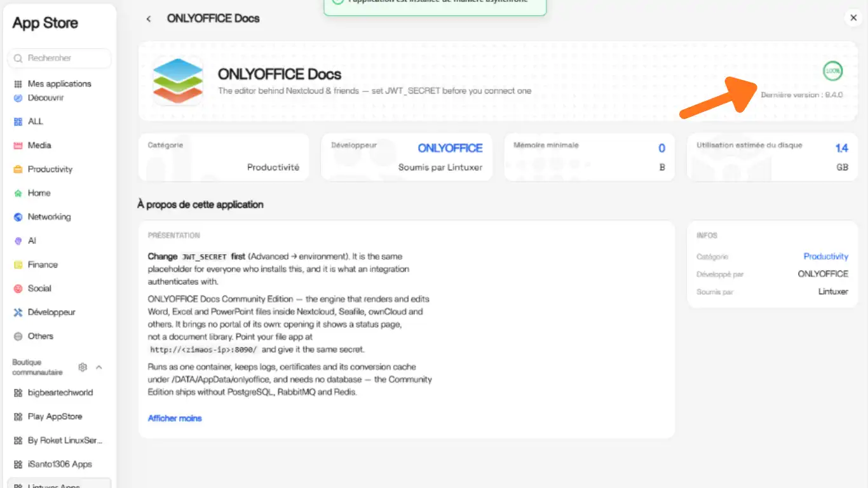Click the Soumis par Lintuxer text
This screenshot has height=488, width=868.
point(440,167)
